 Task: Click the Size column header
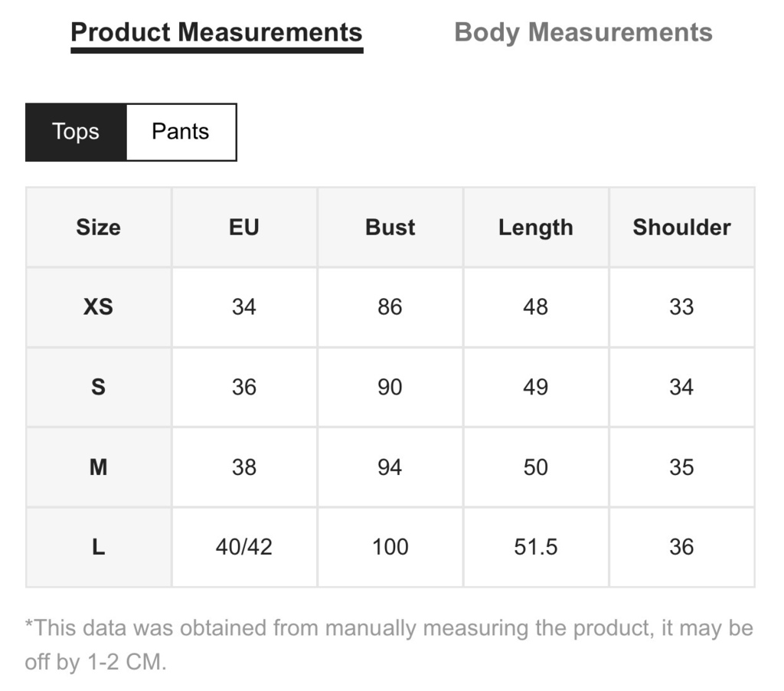point(99,228)
